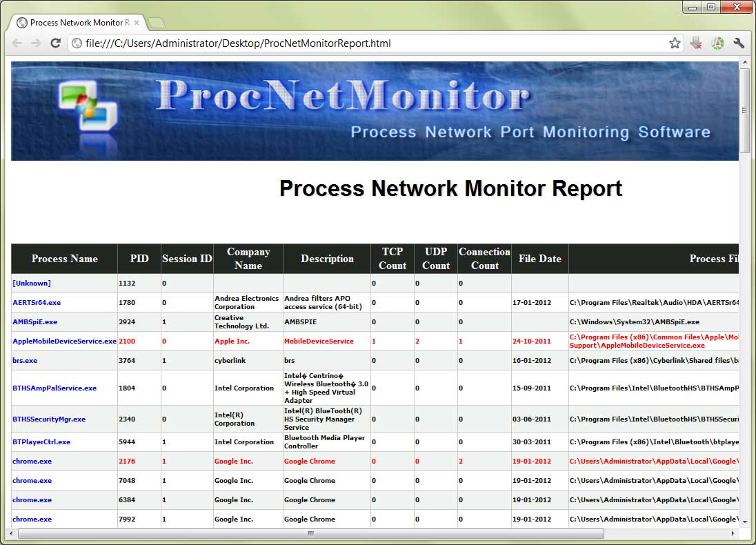This screenshot has width=756, height=545.
Task: Click the green circular extension icon
Action: (717, 43)
